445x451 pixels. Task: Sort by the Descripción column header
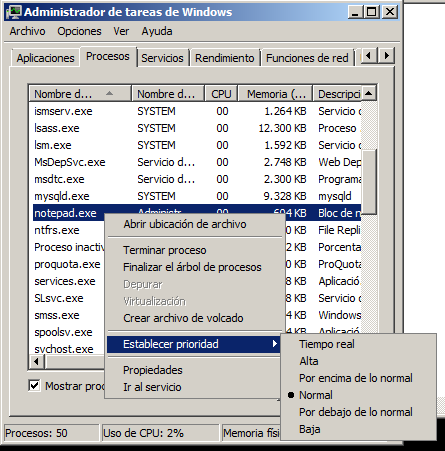pyautogui.click(x=337, y=94)
